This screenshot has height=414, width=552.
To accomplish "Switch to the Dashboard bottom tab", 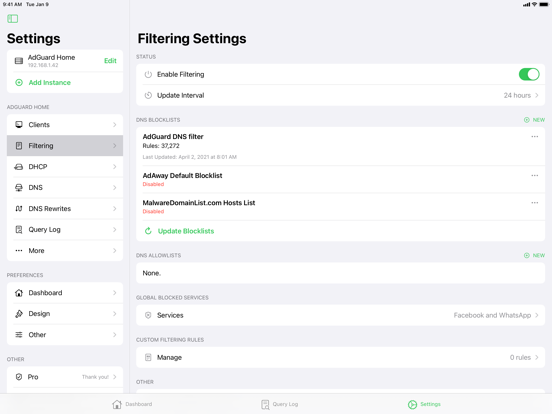I will tap(132, 404).
